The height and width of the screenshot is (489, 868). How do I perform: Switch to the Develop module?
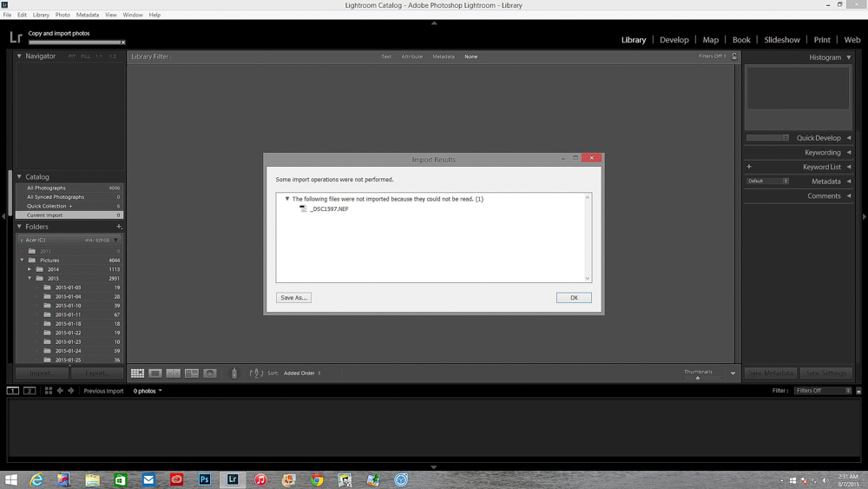(674, 40)
